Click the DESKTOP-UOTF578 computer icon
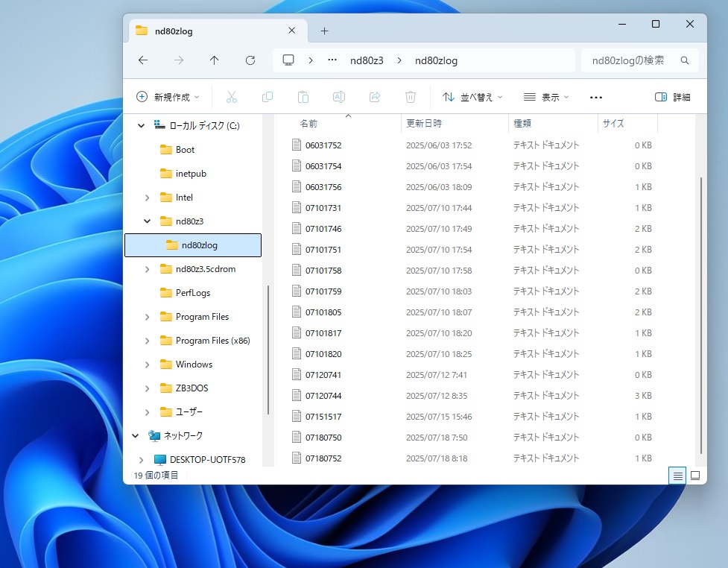728x568 pixels. point(159,460)
